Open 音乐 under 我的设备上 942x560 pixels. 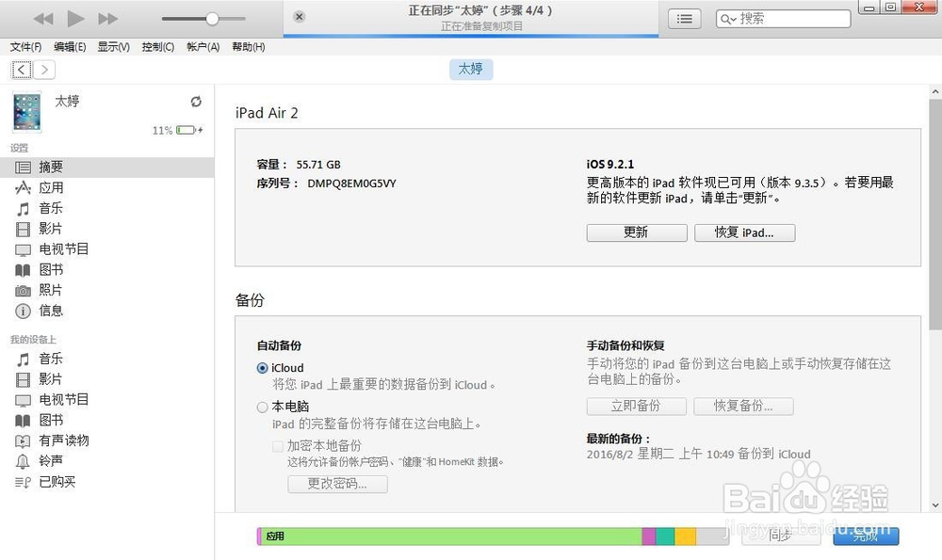click(x=107, y=359)
